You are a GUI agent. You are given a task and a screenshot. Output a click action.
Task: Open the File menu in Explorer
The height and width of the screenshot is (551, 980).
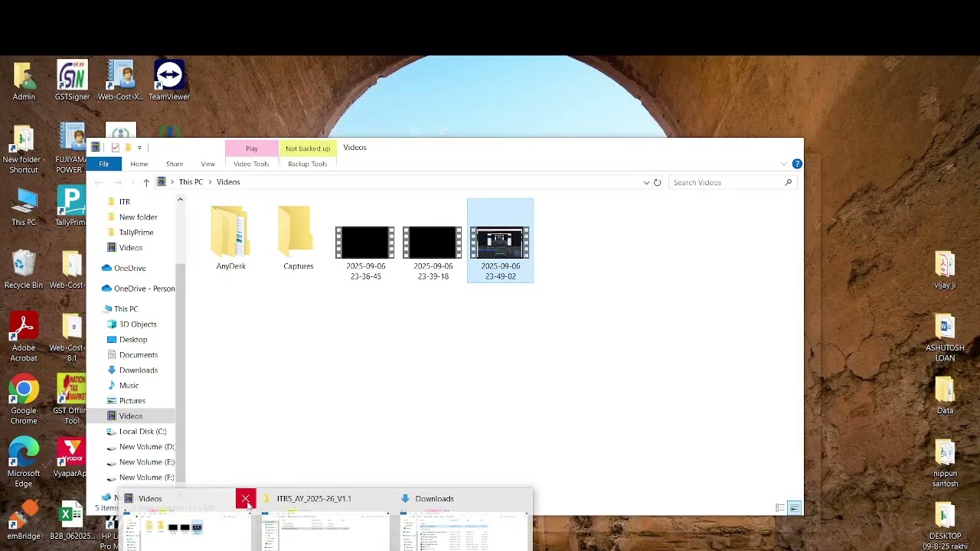[x=103, y=164]
